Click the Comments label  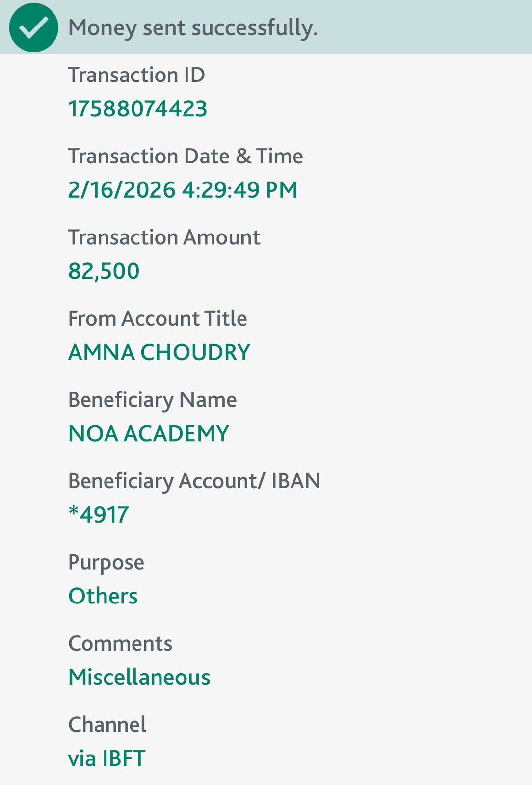[x=120, y=643]
